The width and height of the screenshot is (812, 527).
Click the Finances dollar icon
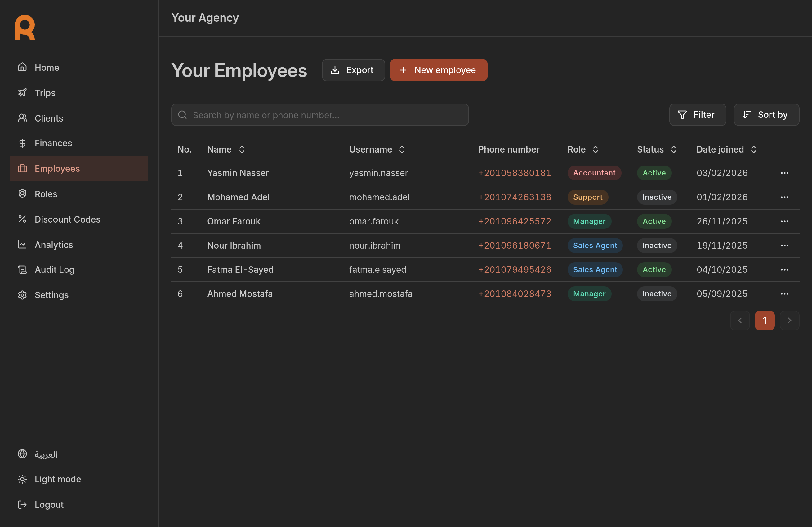pos(22,143)
